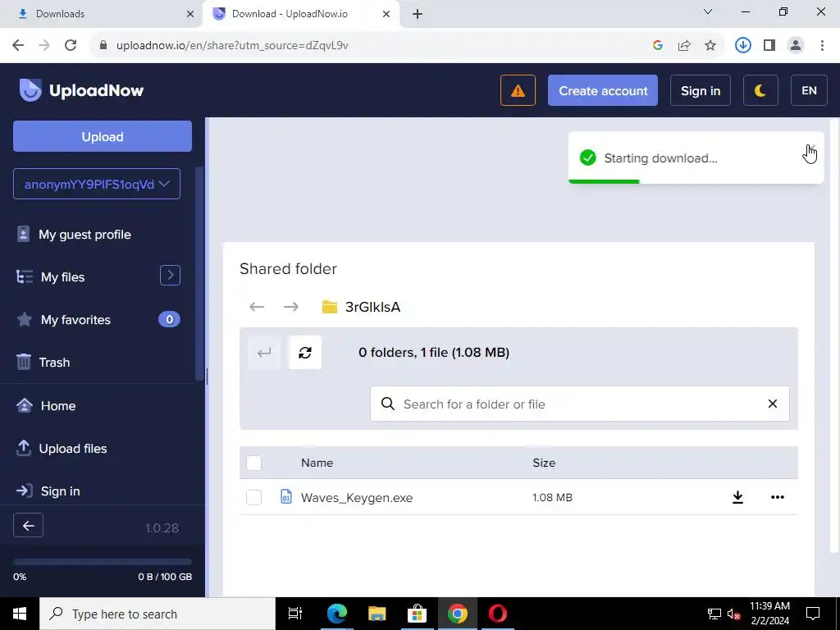Viewport: 840px width, 630px height.
Task: Open Upload files in sidebar
Action: point(73,449)
